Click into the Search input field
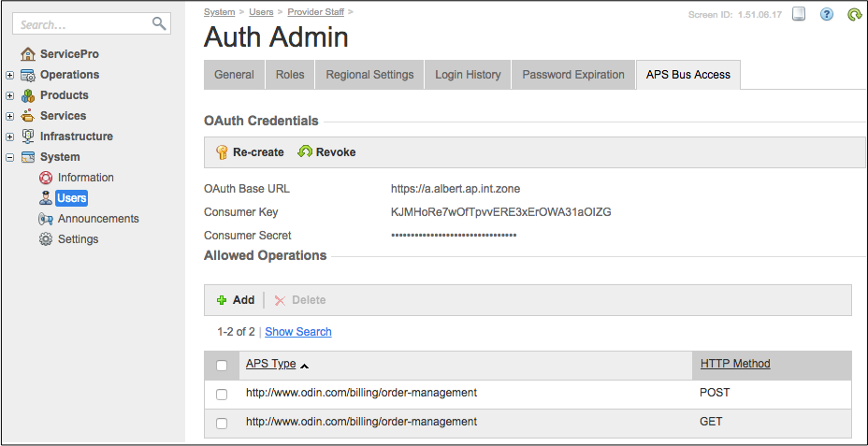This screenshot has width=868, height=446. coord(82,24)
